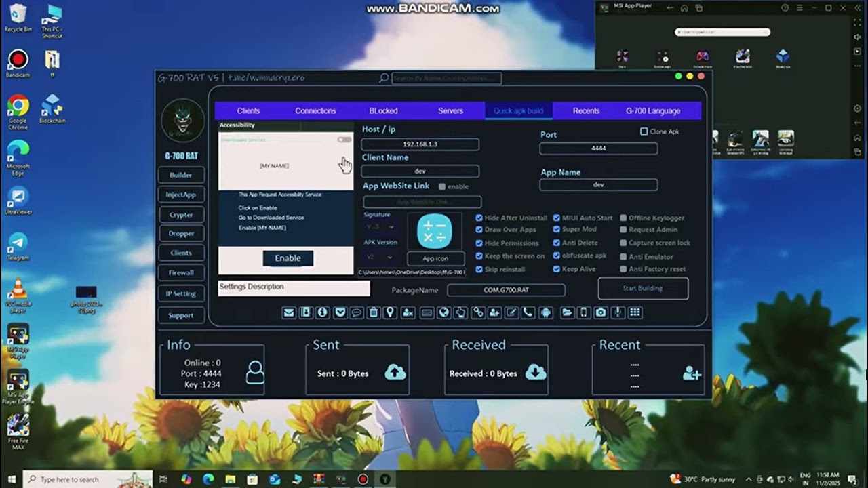The width and height of the screenshot is (868, 488).
Task: Click the phone handset icon
Action: (528, 312)
